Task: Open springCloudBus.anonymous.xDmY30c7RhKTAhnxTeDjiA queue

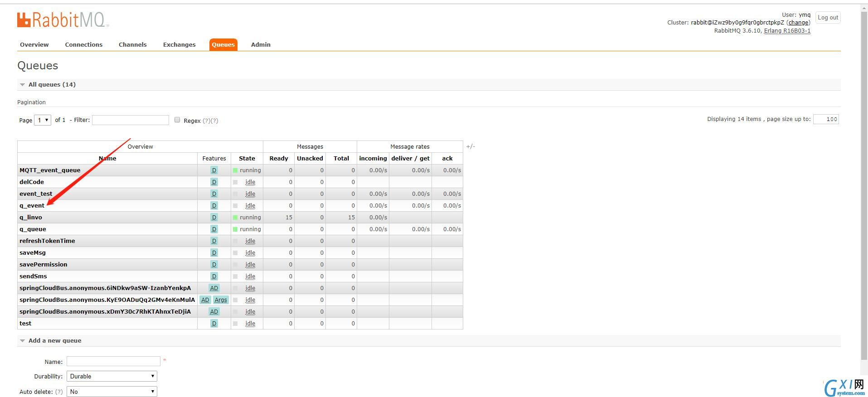Action: pyautogui.click(x=105, y=311)
